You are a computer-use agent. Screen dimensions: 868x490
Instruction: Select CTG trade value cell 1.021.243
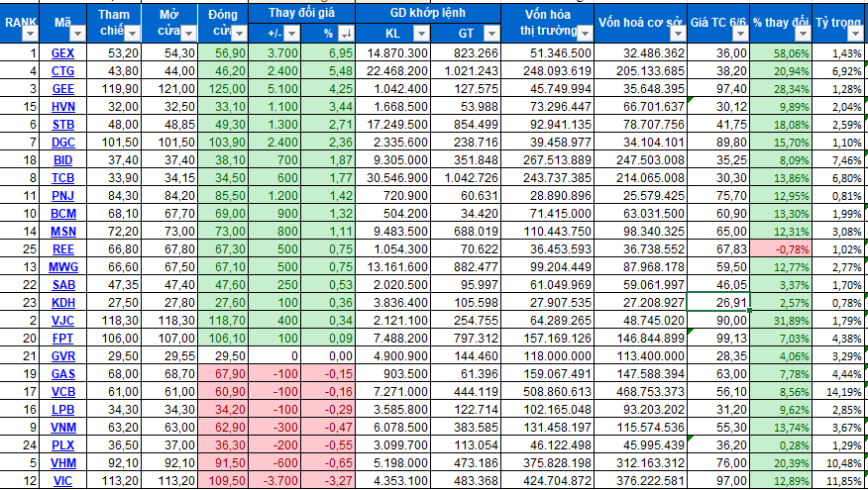click(465, 71)
